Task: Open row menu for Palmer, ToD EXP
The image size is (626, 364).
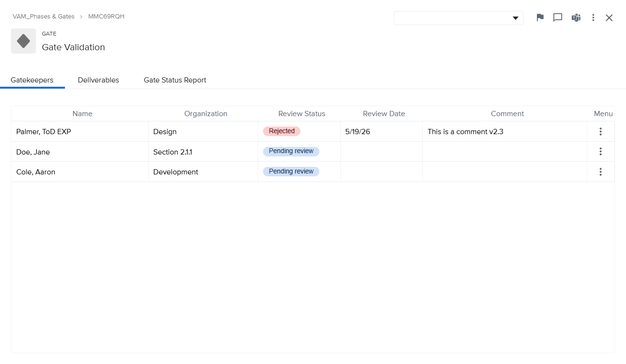Action: tap(600, 131)
